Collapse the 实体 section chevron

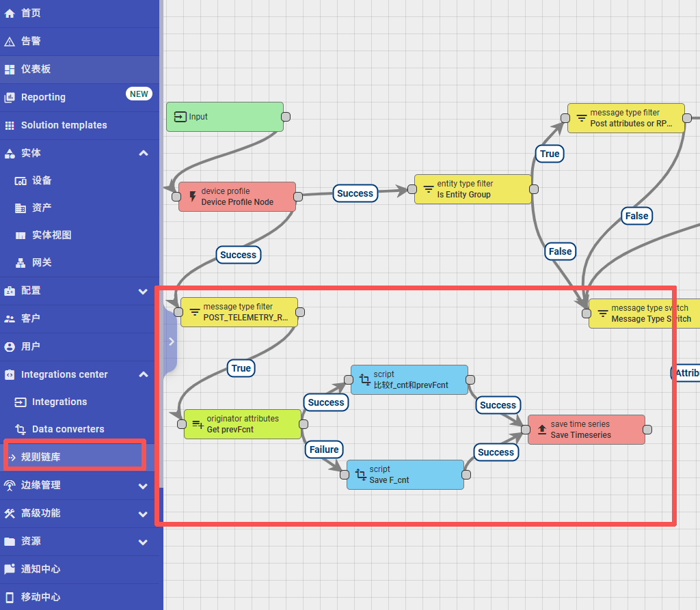click(x=143, y=153)
